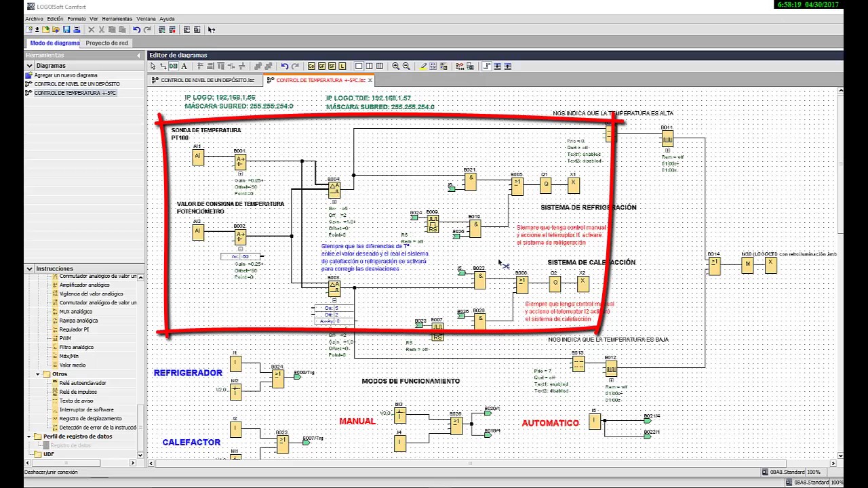868x488 pixels.
Task: Collapse the Otros folder
Action: (38, 374)
